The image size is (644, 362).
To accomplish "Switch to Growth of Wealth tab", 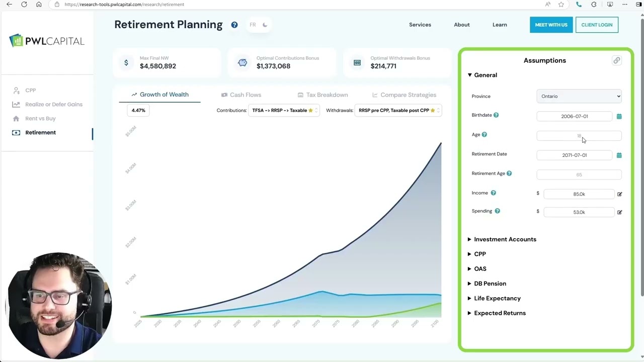I will [159, 95].
